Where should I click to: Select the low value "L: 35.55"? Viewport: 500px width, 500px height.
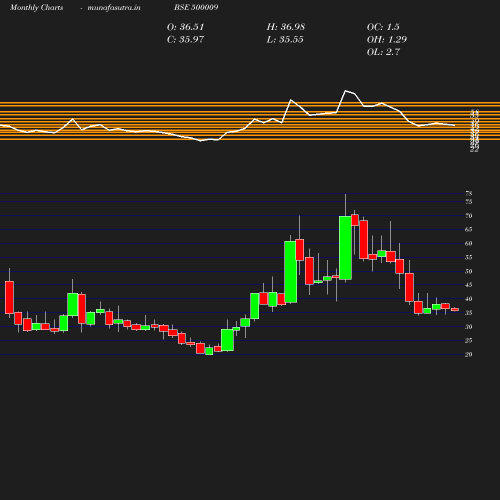tap(285, 40)
